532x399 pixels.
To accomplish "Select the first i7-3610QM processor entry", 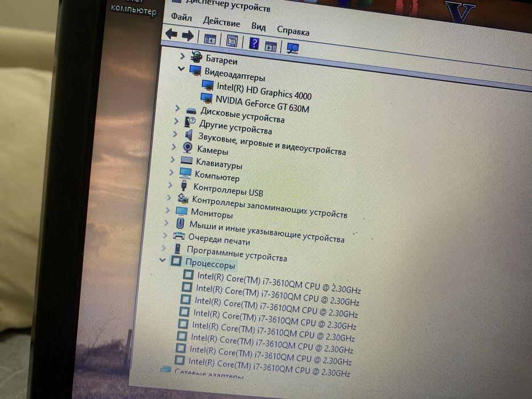I will [279, 283].
